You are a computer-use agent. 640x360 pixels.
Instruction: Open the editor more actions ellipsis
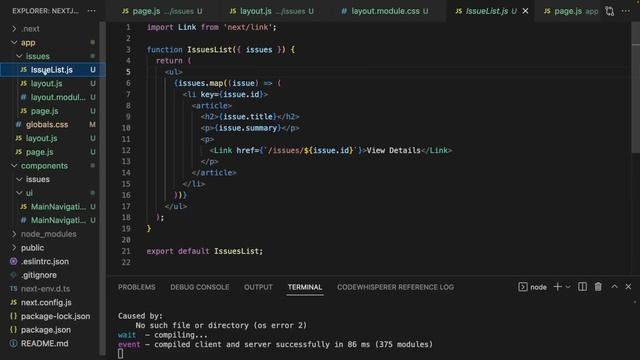[626, 11]
